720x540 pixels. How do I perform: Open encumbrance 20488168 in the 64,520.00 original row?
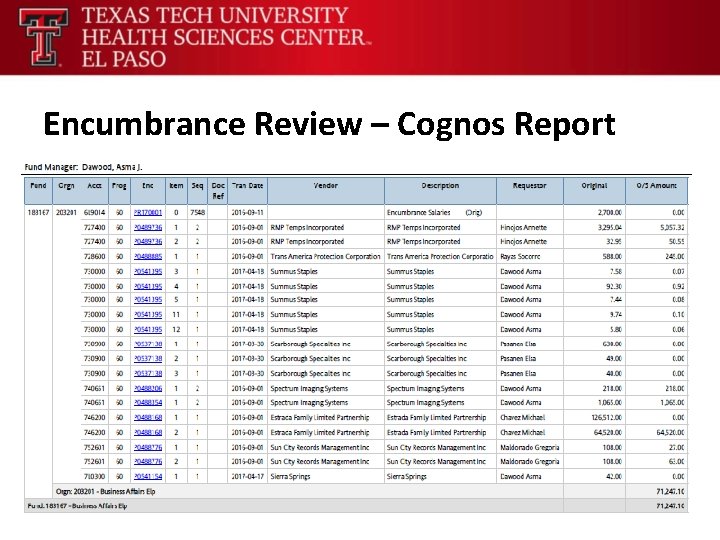(148, 433)
